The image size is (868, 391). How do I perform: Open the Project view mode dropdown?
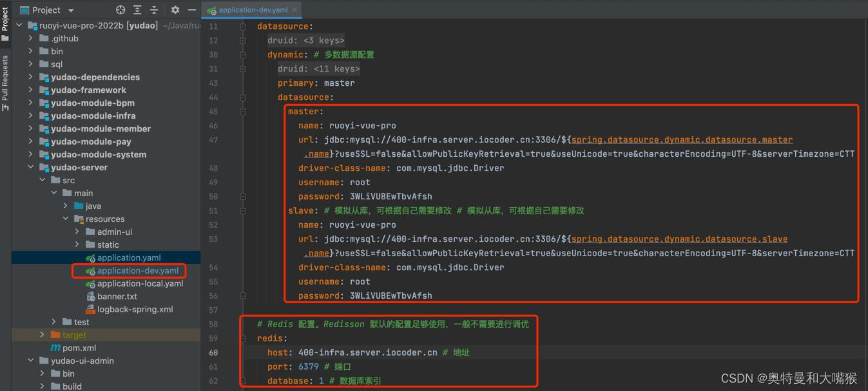(70, 10)
